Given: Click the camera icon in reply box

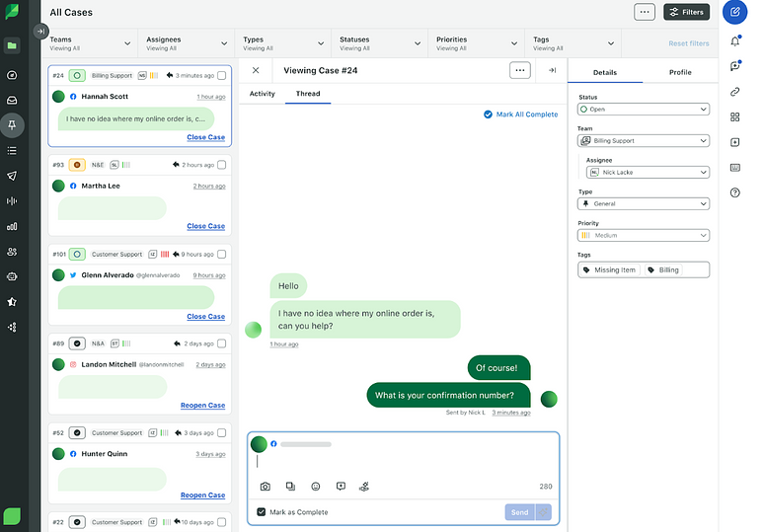Looking at the screenshot, I should 266,487.
